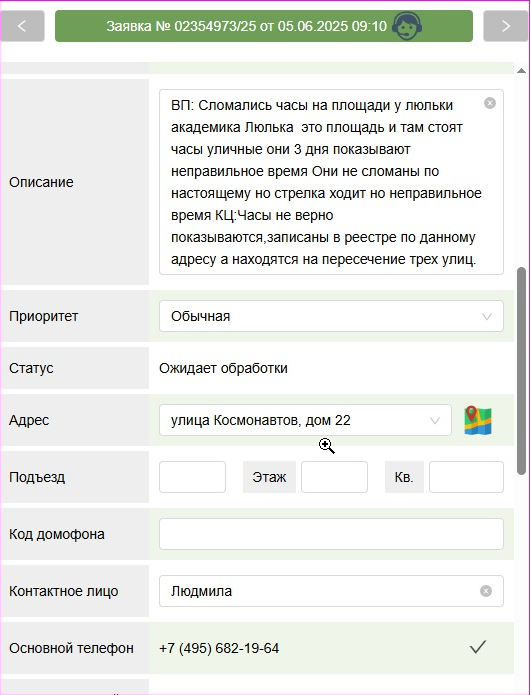Viewport: 531px width, 695px height.
Task: Click the checkmark beside Основной телефон
Action: [x=478, y=647]
